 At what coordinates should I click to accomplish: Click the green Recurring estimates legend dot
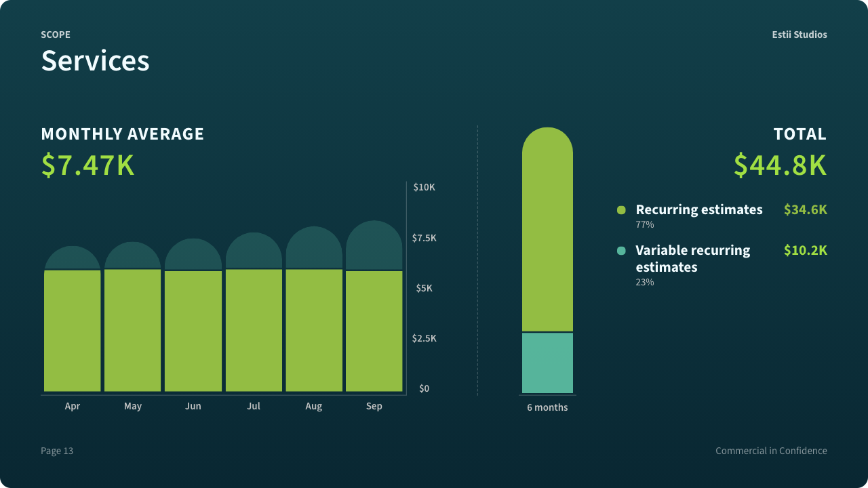621,210
